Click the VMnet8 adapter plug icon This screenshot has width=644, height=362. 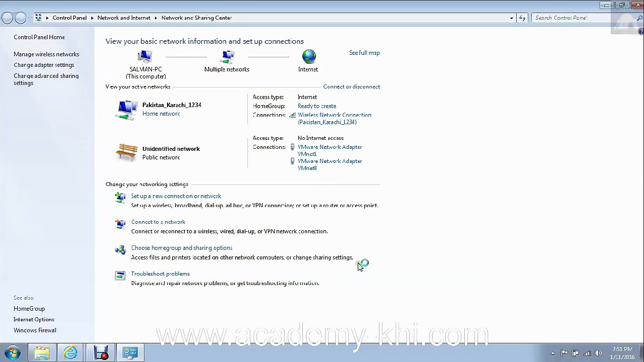(292, 161)
